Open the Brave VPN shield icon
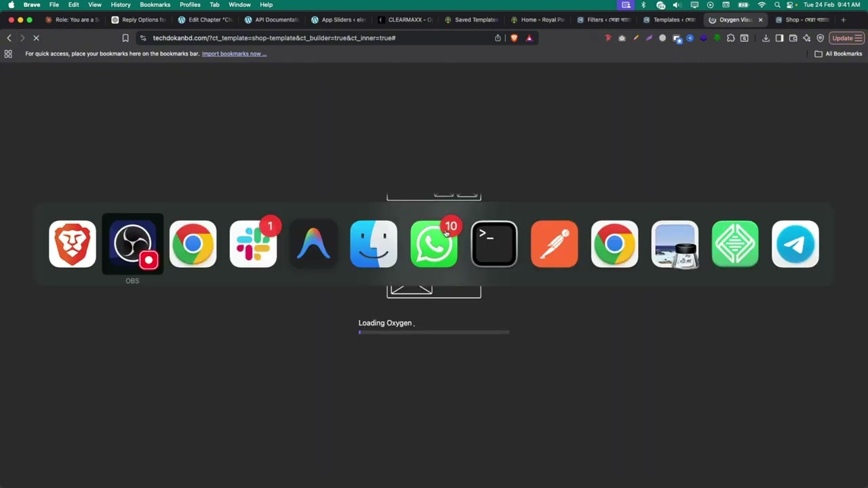The width and height of the screenshot is (868, 488). pos(820,38)
